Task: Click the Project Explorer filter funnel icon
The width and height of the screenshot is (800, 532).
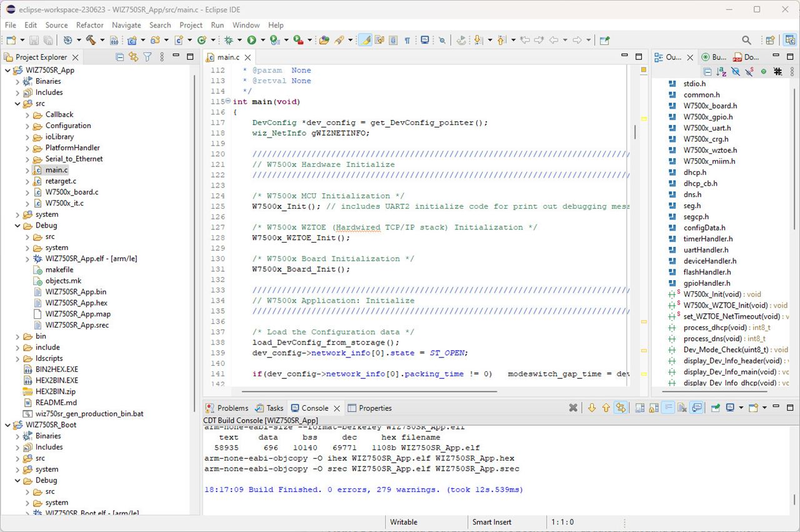Action: tap(147, 57)
